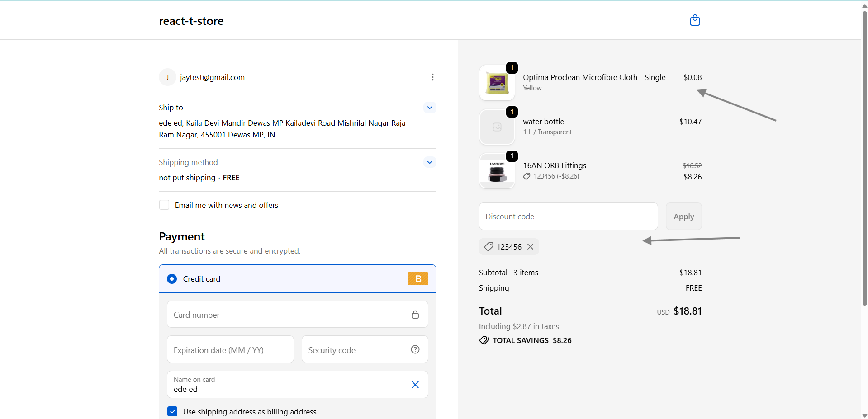Focus the Discount code input field
The image size is (868, 419).
coord(568,217)
